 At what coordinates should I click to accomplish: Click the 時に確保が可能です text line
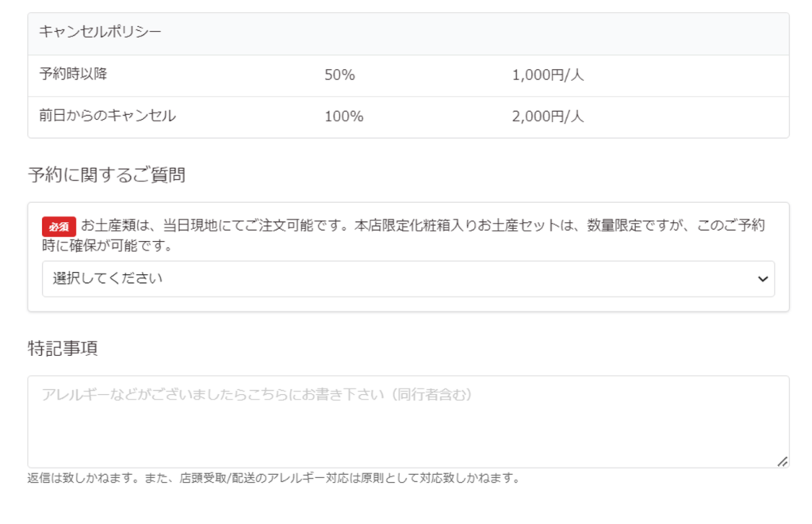pos(108,246)
